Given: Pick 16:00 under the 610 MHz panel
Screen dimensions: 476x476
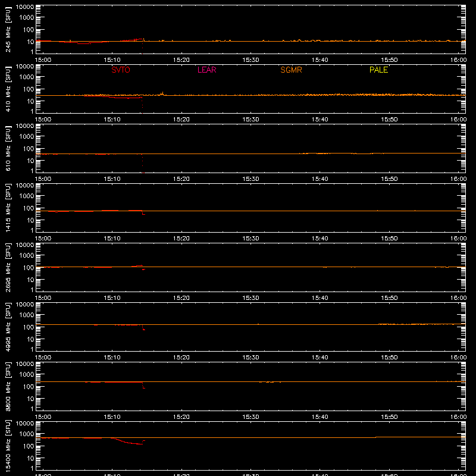Looking at the screenshot, I should (x=458, y=179).
